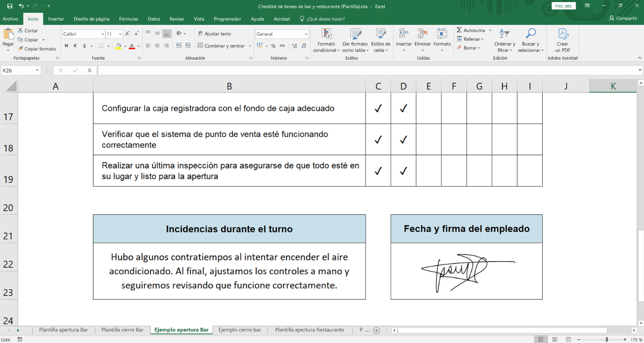The height and width of the screenshot is (343, 644).
Task: Click the Insert Function fx icon
Action: point(90,70)
